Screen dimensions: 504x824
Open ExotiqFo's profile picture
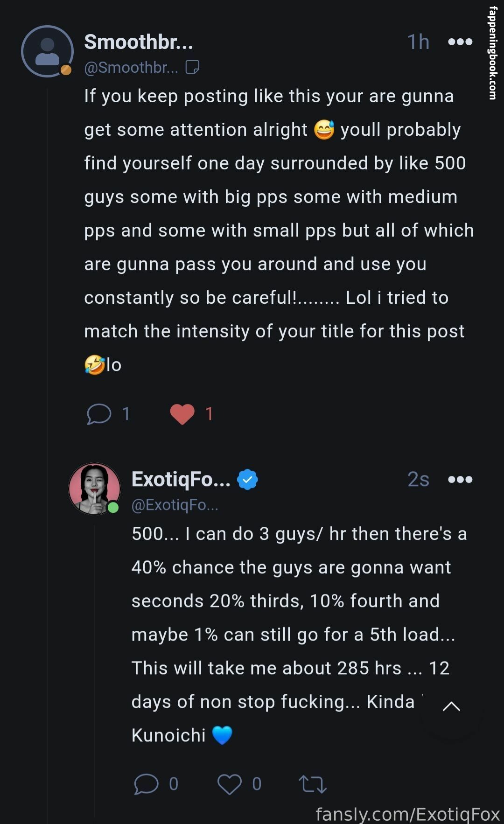95,489
